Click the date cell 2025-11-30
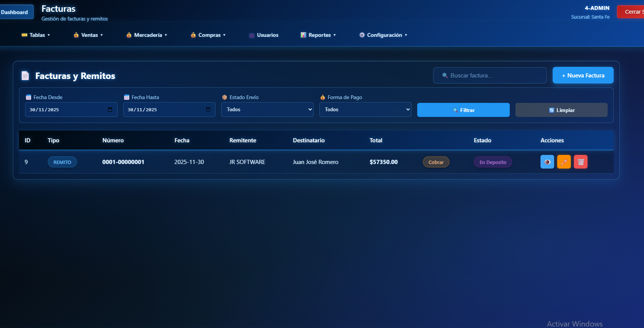Image resolution: width=644 pixels, height=328 pixels. 189,162
